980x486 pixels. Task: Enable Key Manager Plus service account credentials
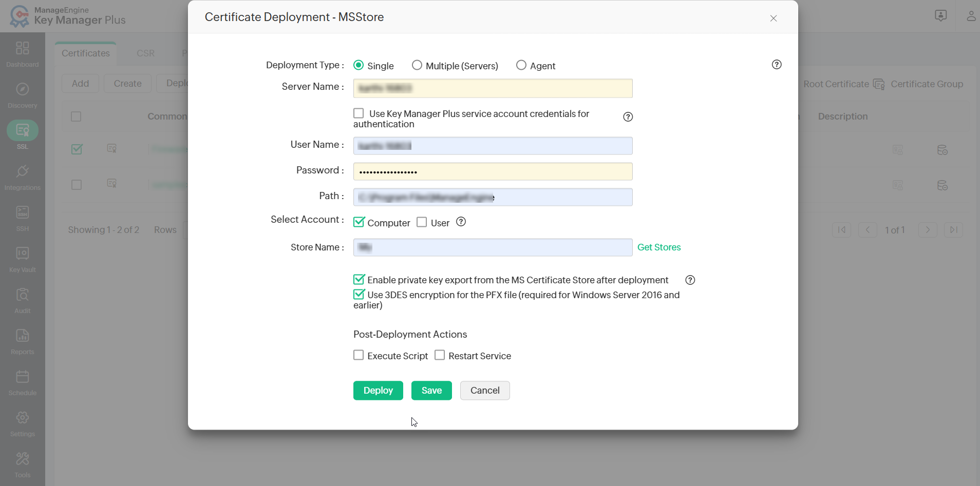pyautogui.click(x=359, y=113)
